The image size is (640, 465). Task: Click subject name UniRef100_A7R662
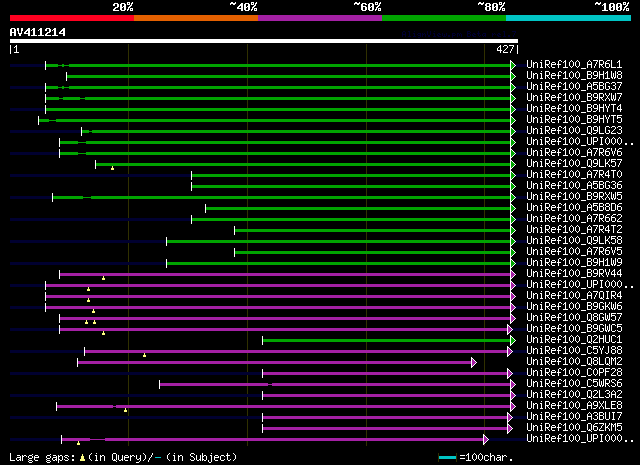click(574, 219)
